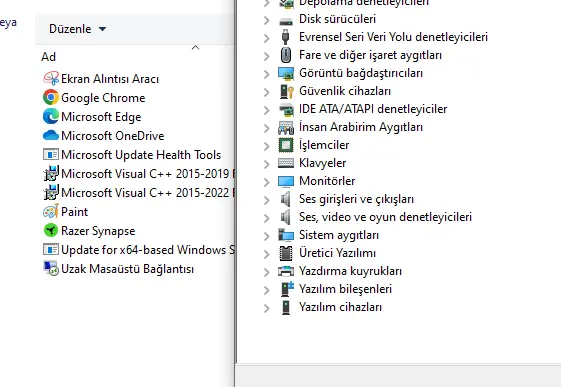Image resolution: width=561 pixels, height=387 pixels.
Task: Click the Monitörler monitor icon
Action: point(286,181)
